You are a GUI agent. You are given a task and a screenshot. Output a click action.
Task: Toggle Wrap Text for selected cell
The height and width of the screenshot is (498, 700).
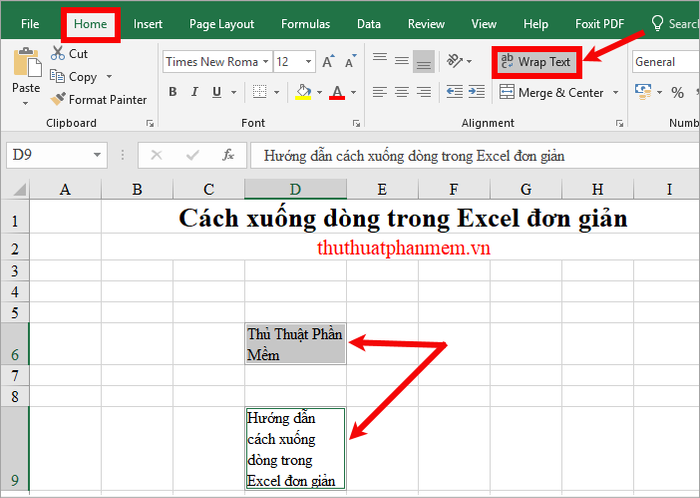536,62
